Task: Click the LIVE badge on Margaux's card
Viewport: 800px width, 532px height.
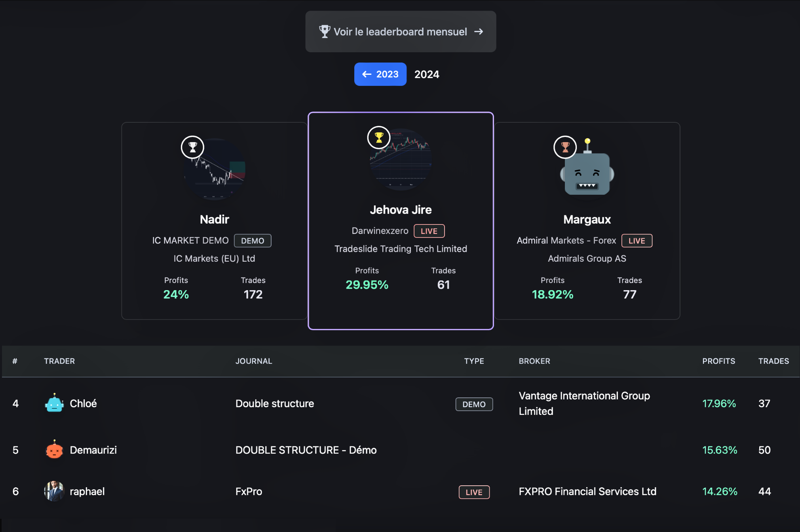Action: tap(637, 241)
